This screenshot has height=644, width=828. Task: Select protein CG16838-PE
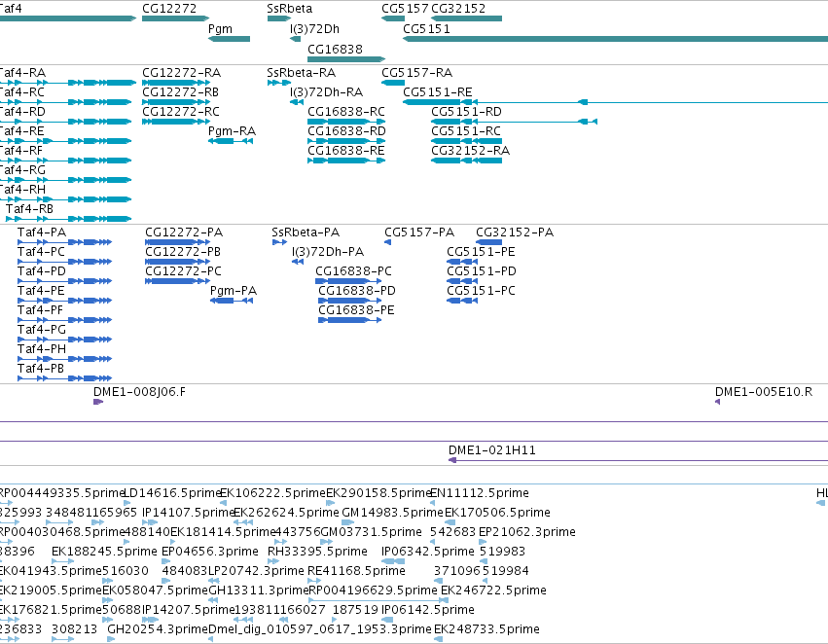(x=349, y=320)
